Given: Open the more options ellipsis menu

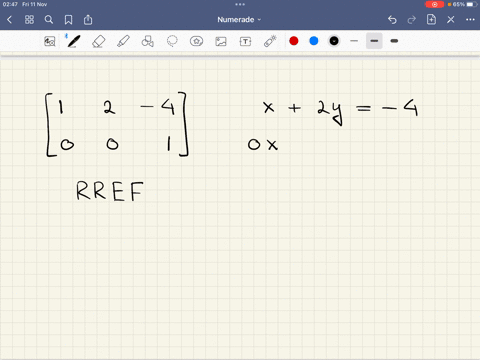Looking at the screenshot, I should point(470,20).
